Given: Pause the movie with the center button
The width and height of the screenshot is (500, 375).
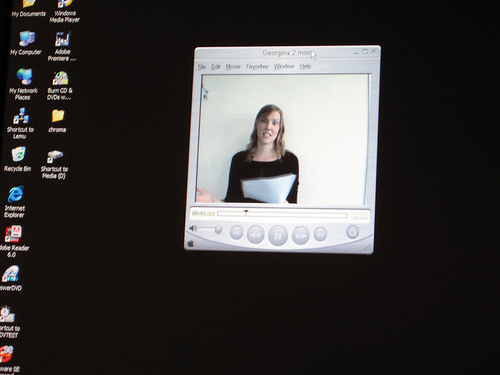Looking at the screenshot, I should coord(278,236).
